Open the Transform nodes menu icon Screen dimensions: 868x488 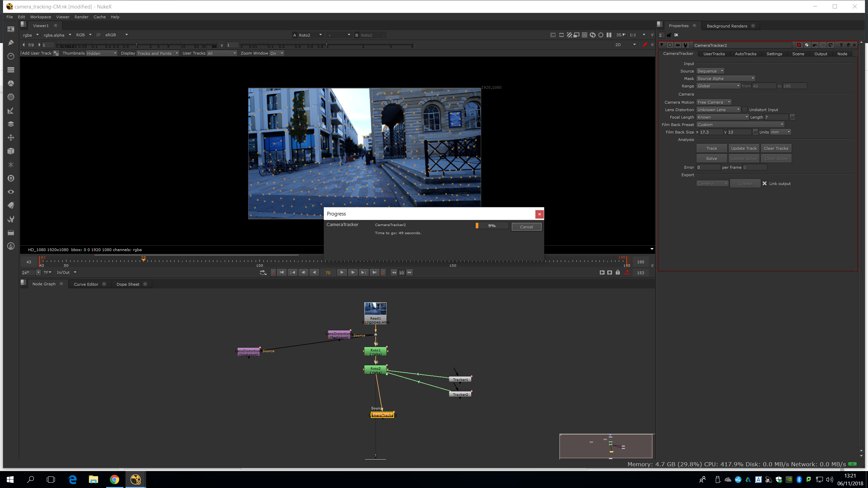coord(11,138)
